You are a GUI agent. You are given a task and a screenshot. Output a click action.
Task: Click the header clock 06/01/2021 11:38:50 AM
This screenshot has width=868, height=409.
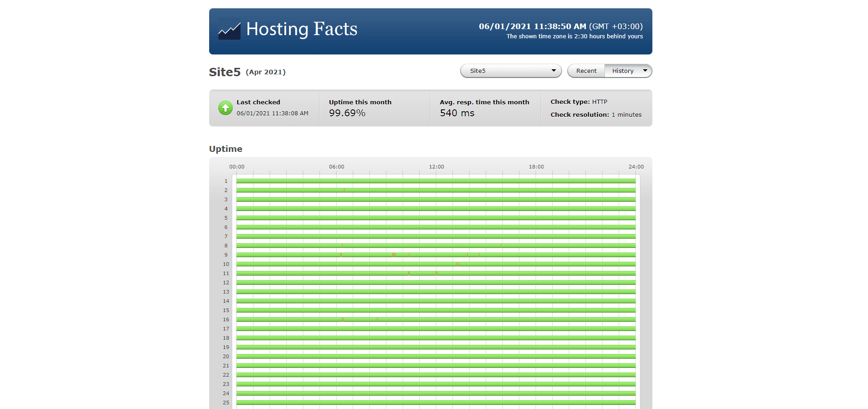coord(532,26)
